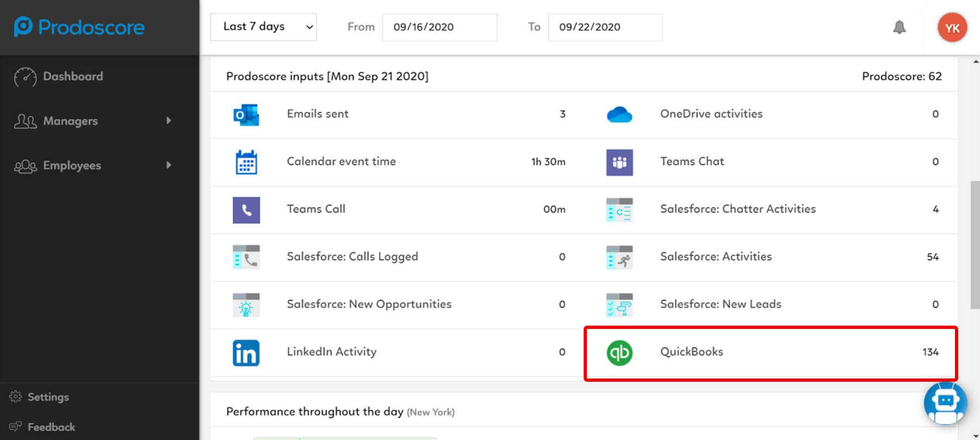Click the Employees group icon
This screenshot has height=440, width=980.
tap(25, 166)
